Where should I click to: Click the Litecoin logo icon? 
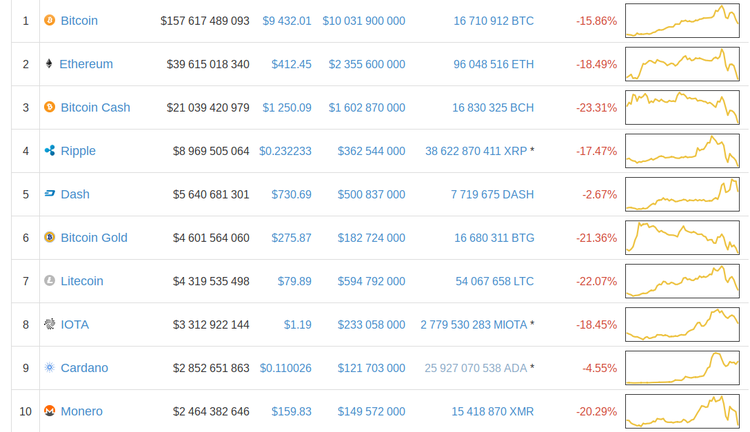click(50, 281)
